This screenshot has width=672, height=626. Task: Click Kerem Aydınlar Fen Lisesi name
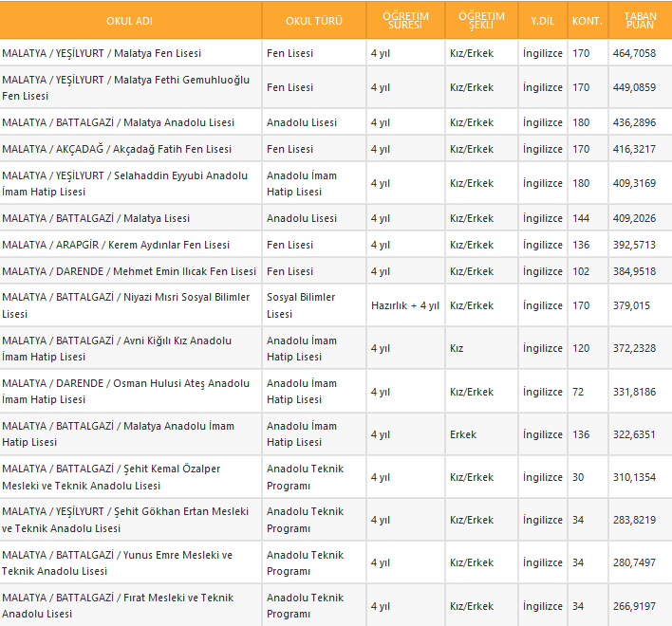[116, 245]
